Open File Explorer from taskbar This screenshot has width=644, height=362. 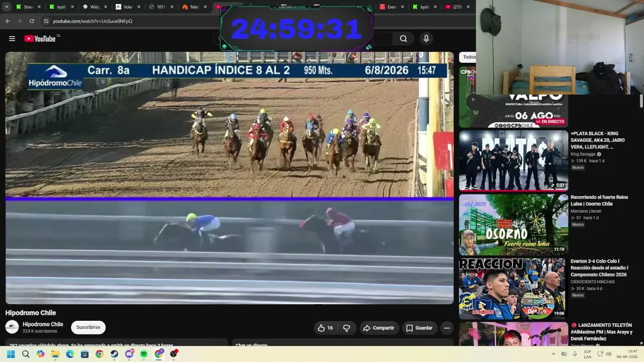[55, 354]
